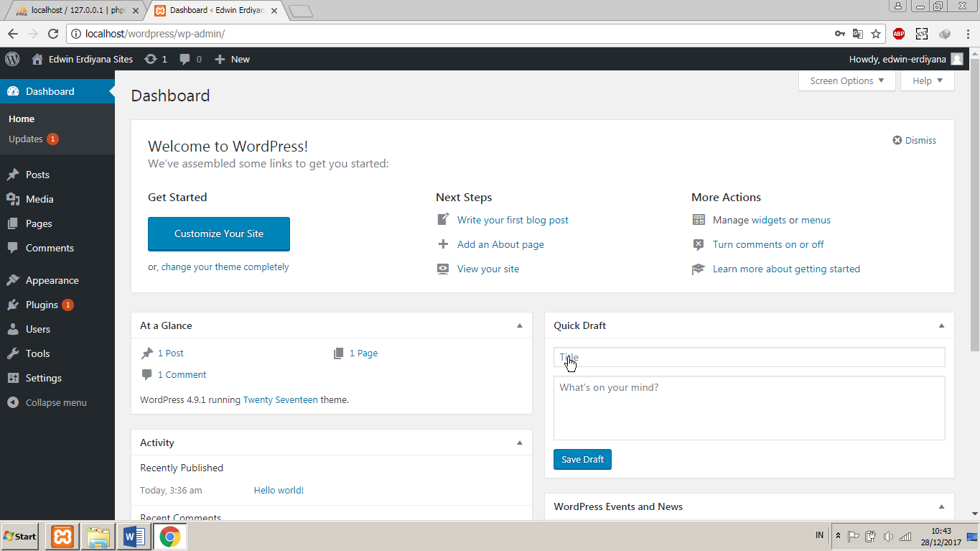Click the Comments bubble icon in sidebar
980x551 pixels.
13,248
